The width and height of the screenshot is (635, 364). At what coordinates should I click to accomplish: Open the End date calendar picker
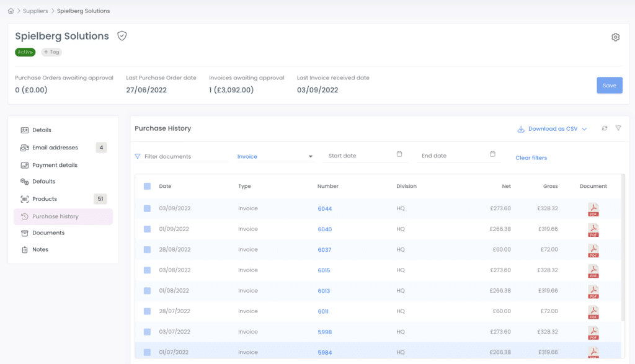coord(492,154)
